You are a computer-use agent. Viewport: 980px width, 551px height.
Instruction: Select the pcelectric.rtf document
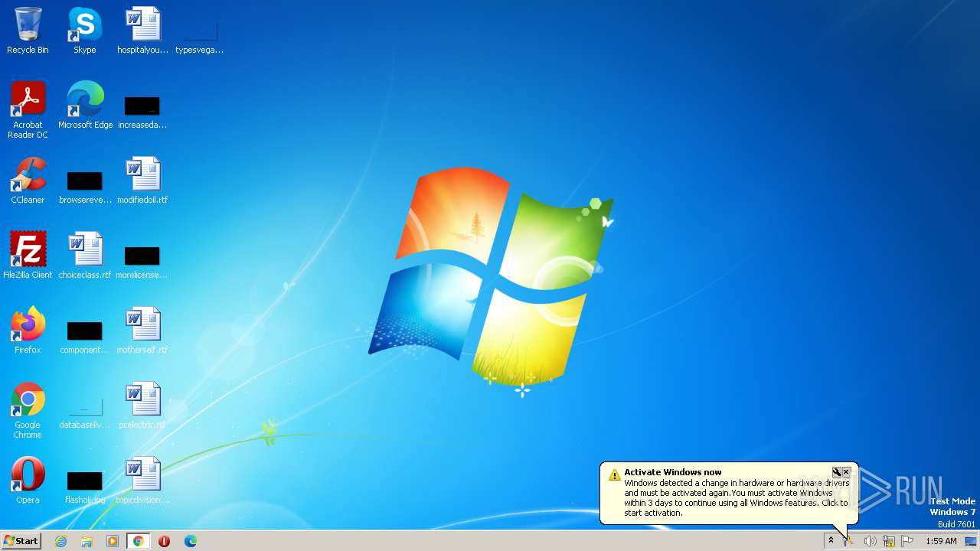click(x=142, y=406)
